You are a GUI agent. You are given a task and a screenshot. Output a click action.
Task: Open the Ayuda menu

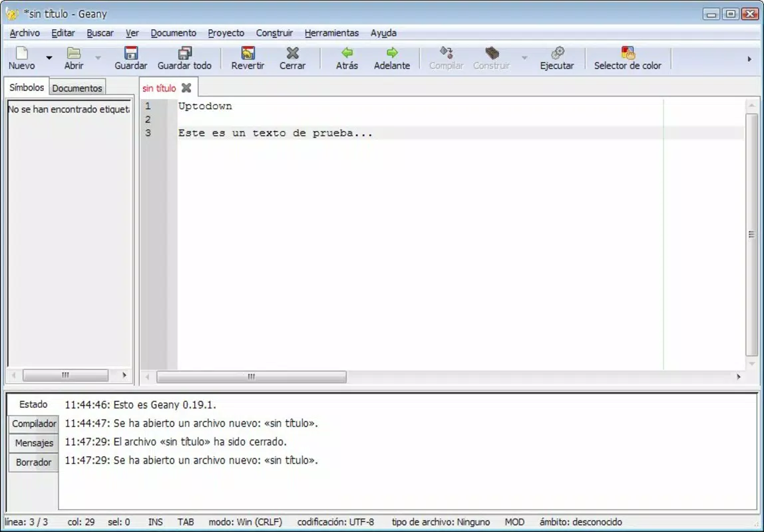pyautogui.click(x=383, y=33)
